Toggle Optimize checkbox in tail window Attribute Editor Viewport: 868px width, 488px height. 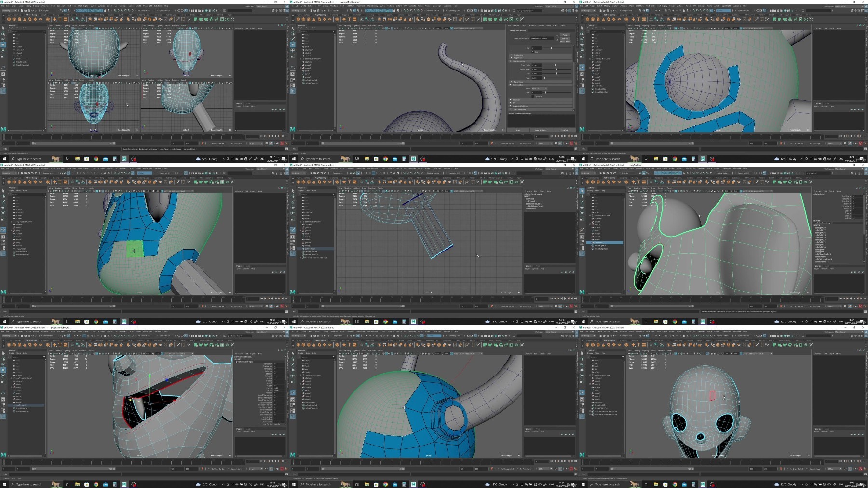coord(533,96)
